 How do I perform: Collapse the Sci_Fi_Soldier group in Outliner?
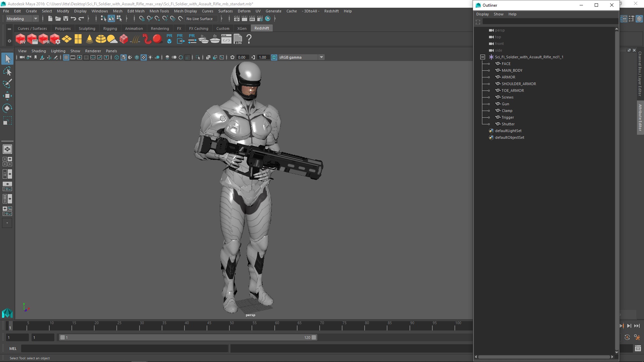(x=482, y=57)
